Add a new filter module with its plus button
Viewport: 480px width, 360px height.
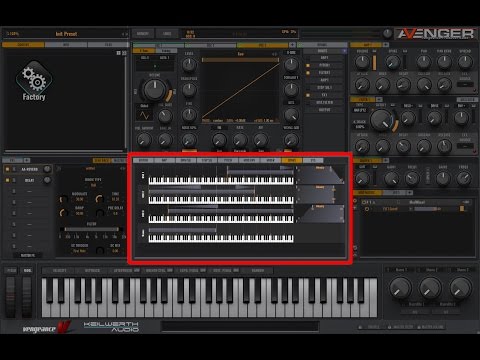tap(379, 99)
